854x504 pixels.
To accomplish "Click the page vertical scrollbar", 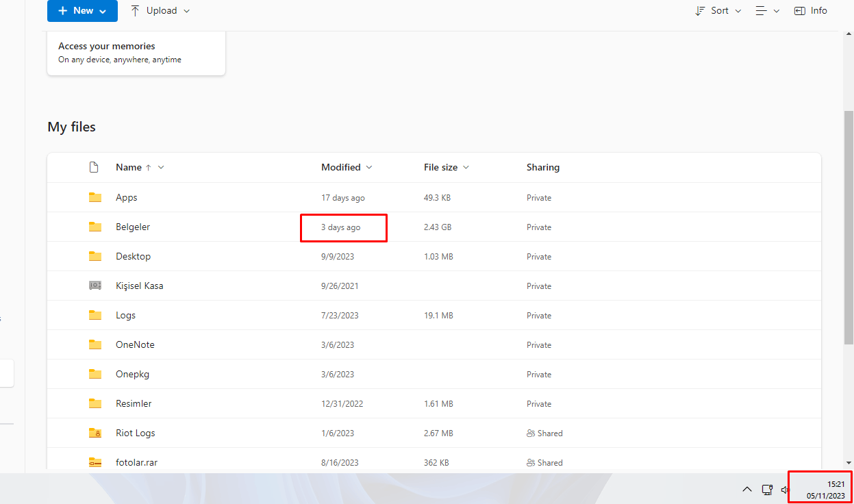I will click(x=849, y=227).
